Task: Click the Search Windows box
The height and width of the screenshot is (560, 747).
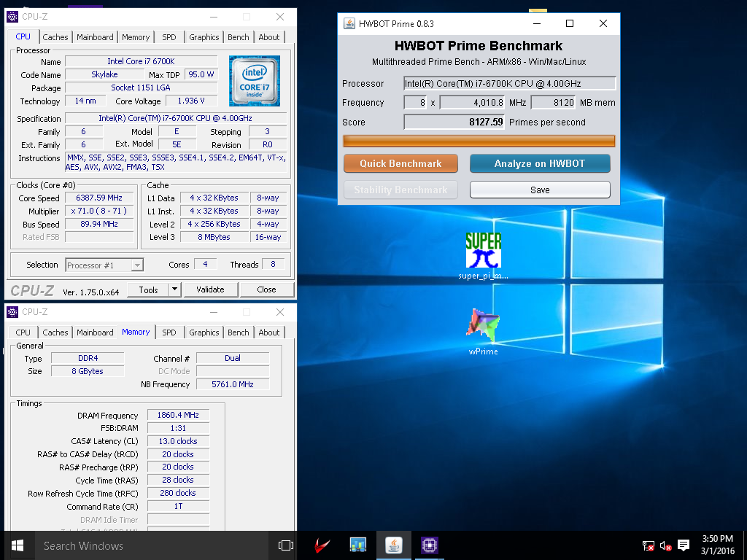Action: click(153, 545)
